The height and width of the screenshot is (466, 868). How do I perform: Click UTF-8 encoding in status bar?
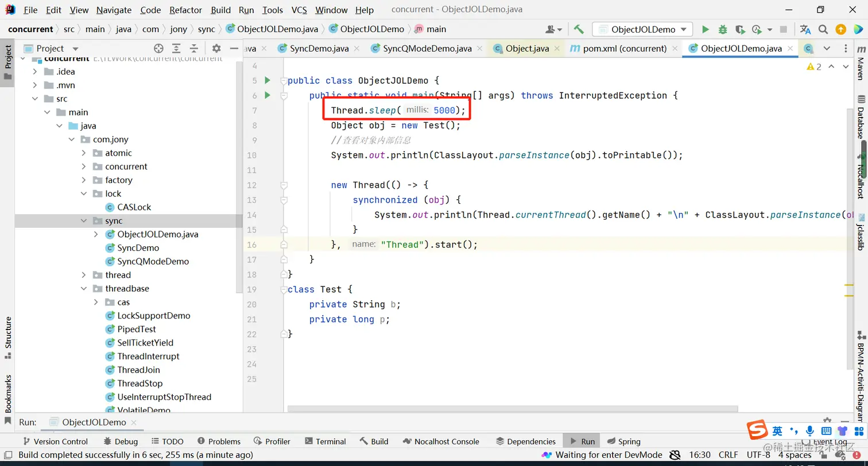click(x=758, y=455)
